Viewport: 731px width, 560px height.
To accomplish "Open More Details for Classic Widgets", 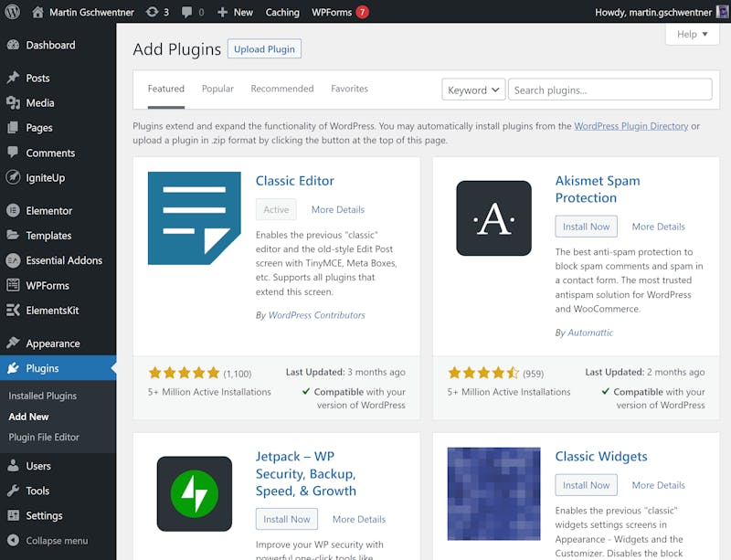I will (x=658, y=485).
